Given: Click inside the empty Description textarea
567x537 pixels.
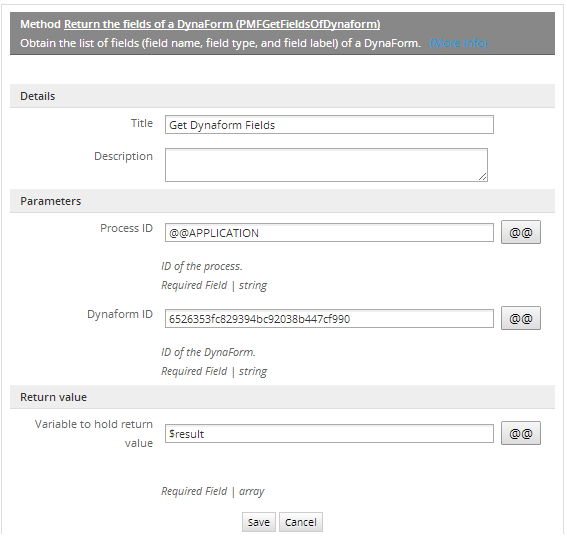Looking at the screenshot, I should pyautogui.click(x=326, y=165).
